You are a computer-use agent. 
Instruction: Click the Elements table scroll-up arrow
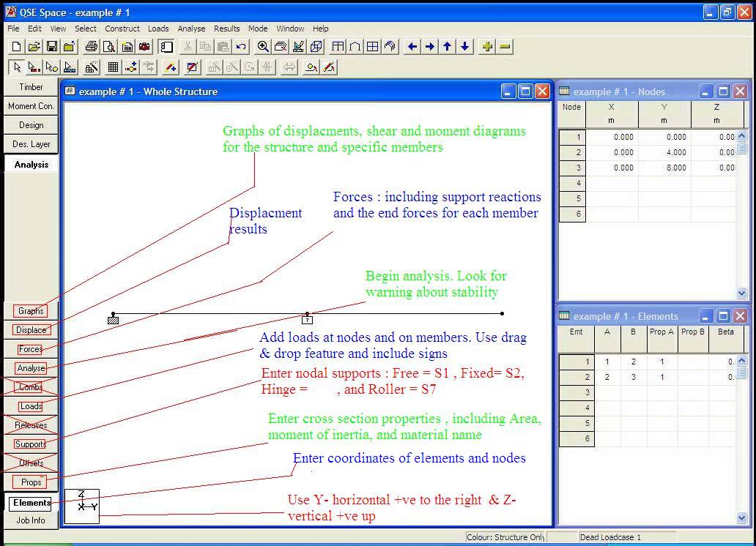point(741,359)
